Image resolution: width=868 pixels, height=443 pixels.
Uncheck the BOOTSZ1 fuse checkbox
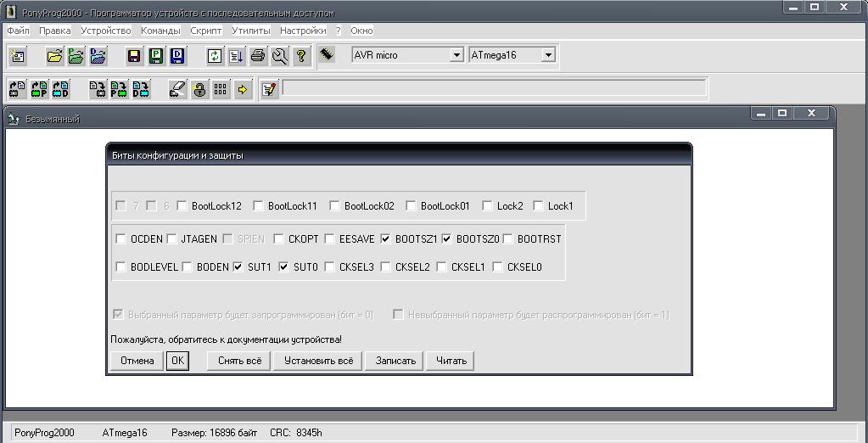tap(386, 239)
